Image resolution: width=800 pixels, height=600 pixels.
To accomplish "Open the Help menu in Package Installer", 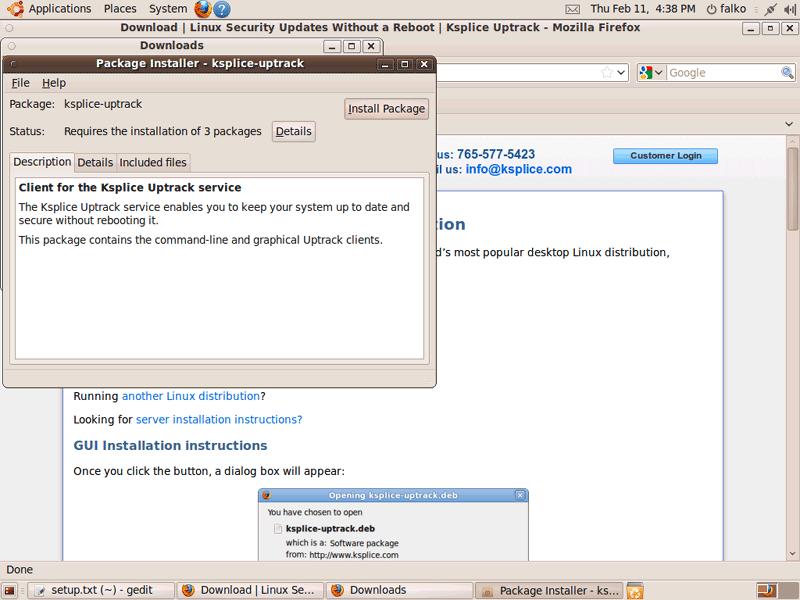I will click(54, 83).
